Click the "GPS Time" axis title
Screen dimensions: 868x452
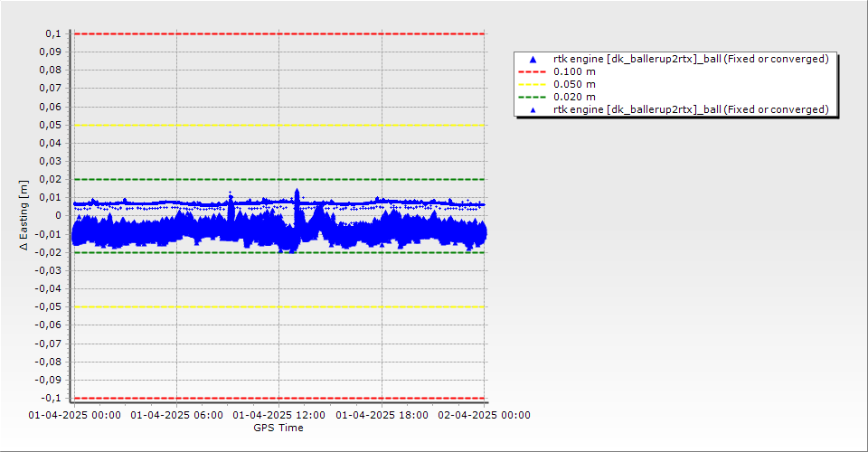278,428
